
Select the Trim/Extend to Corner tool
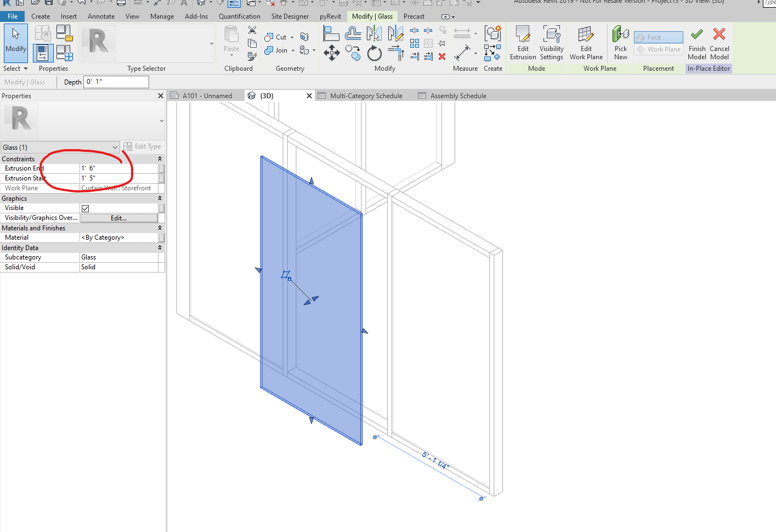tap(395, 53)
